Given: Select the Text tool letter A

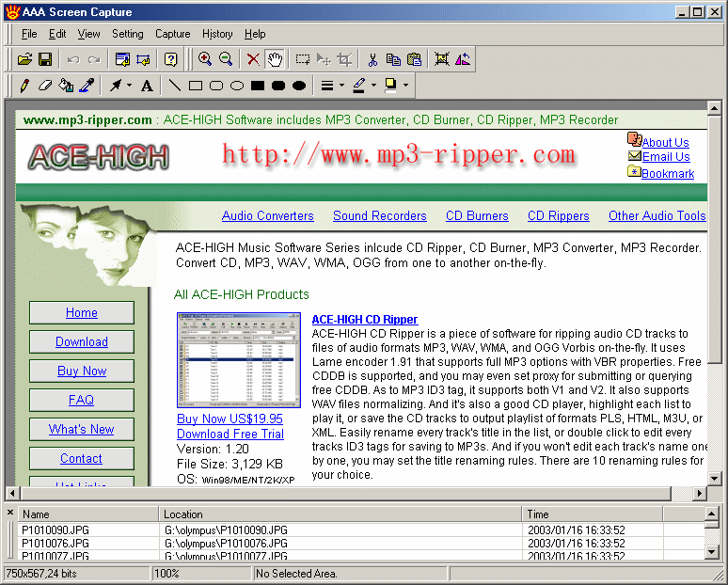Looking at the screenshot, I should [147, 86].
